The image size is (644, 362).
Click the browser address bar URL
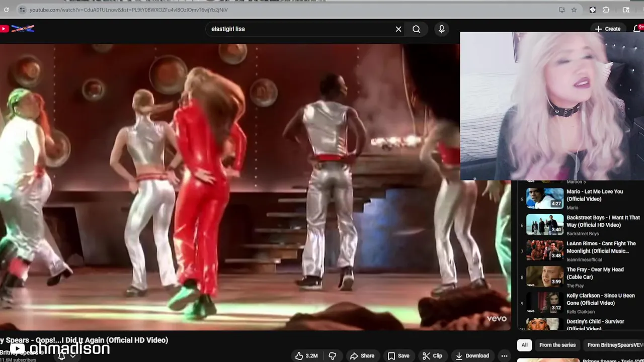tap(128, 10)
